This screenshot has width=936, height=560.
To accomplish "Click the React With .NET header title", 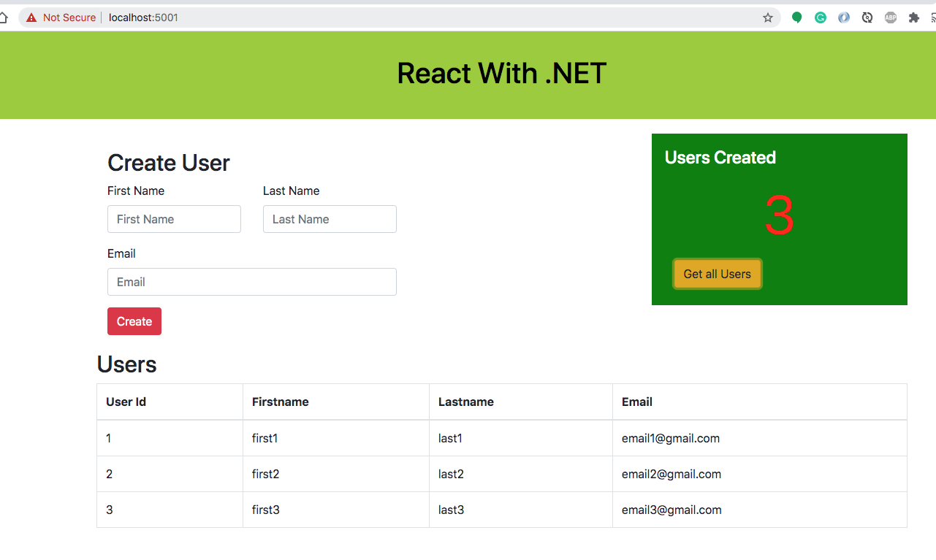I will [x=502, y=73].
